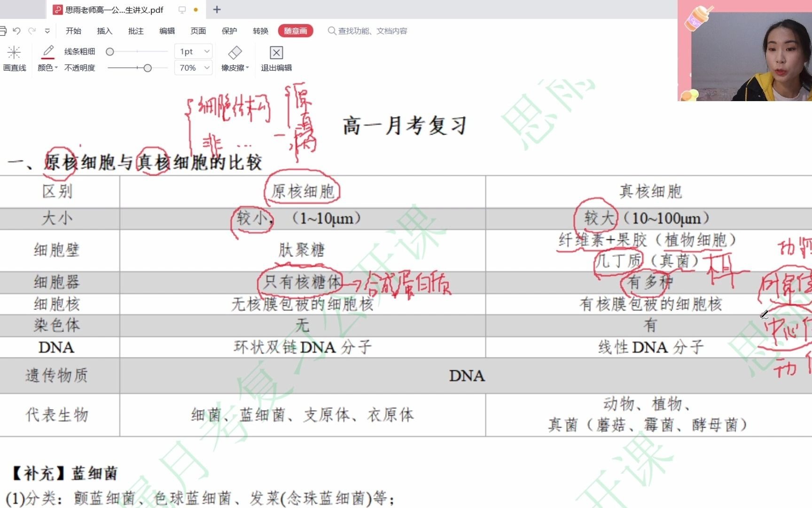Screen dimensions: 812x508
Task: Open the print icon at top left
Action: [x=4, y=31]
